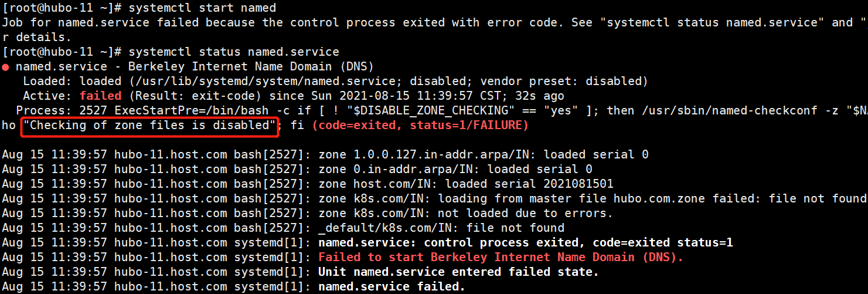Click the final bold "named.service failed." message
Viewport: 868px width, 294px height.
(x=392, y=287)
